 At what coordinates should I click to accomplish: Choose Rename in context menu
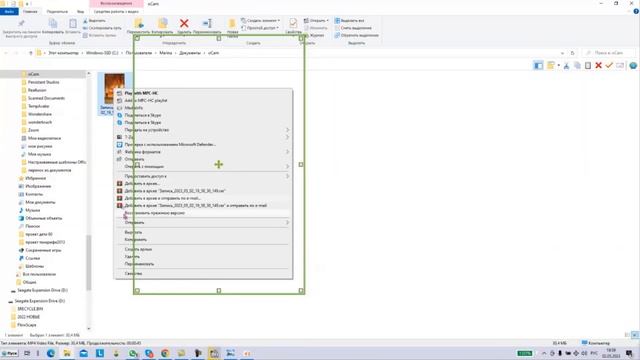click(x=139, y=264)
